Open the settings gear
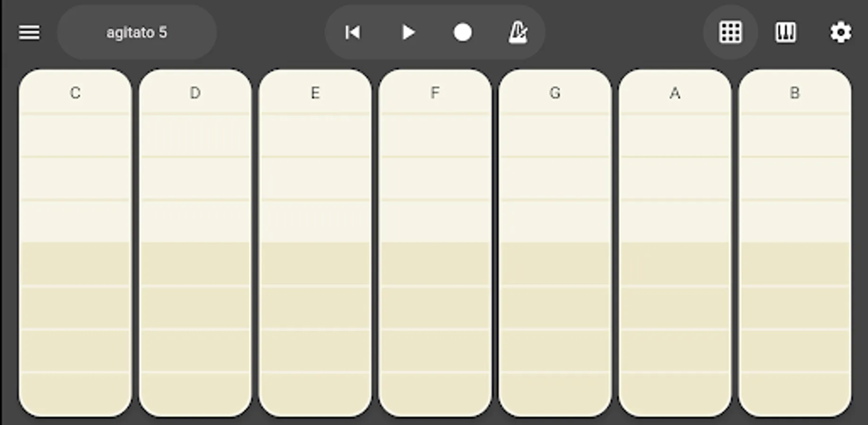 (x=840, y=32)
